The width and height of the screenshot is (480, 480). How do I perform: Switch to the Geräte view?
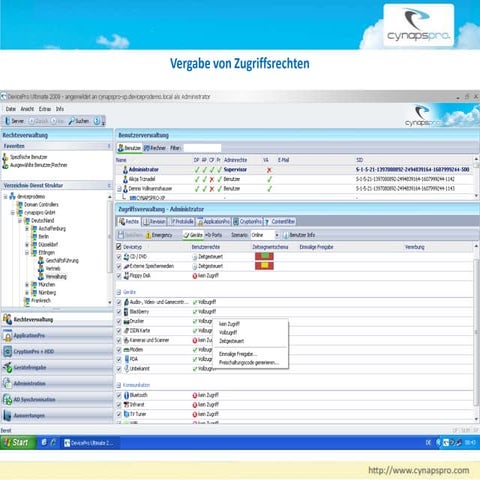click(x=193, y=235)
